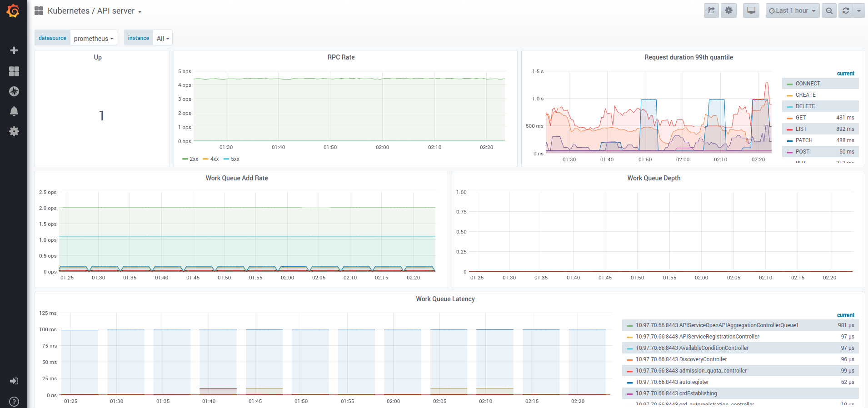
Task: Open the Dashboards grid icon in sidebar
Action: pos(14,71)
